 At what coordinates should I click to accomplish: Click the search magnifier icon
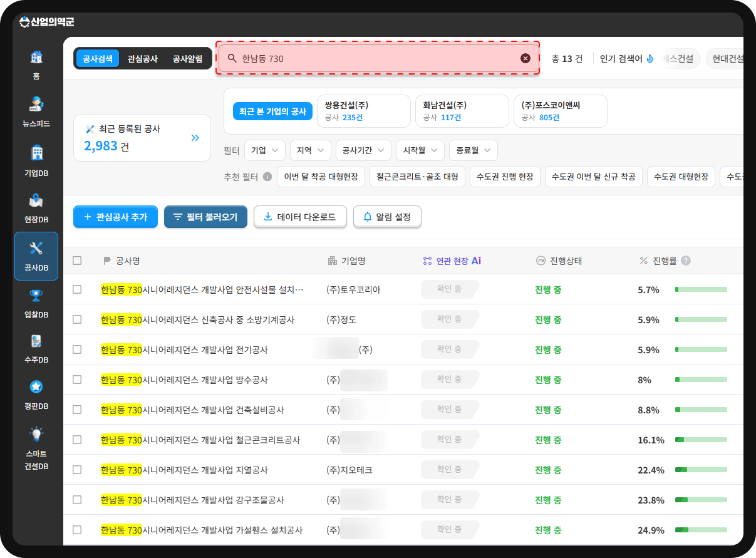point(232,58)
